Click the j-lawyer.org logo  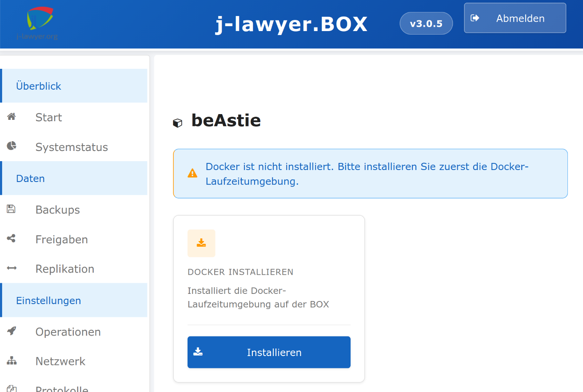click(x=37, y=23)
